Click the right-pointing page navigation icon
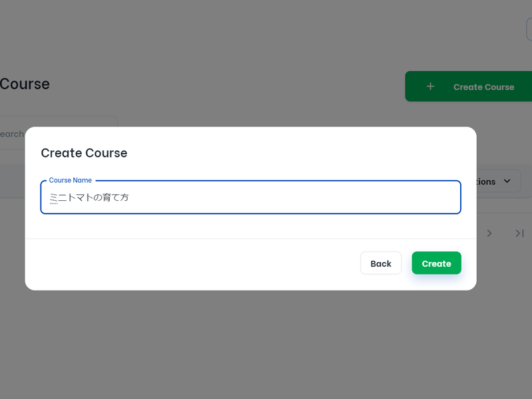The width and height of the screenshot is (532, 399). coord(489,233)
